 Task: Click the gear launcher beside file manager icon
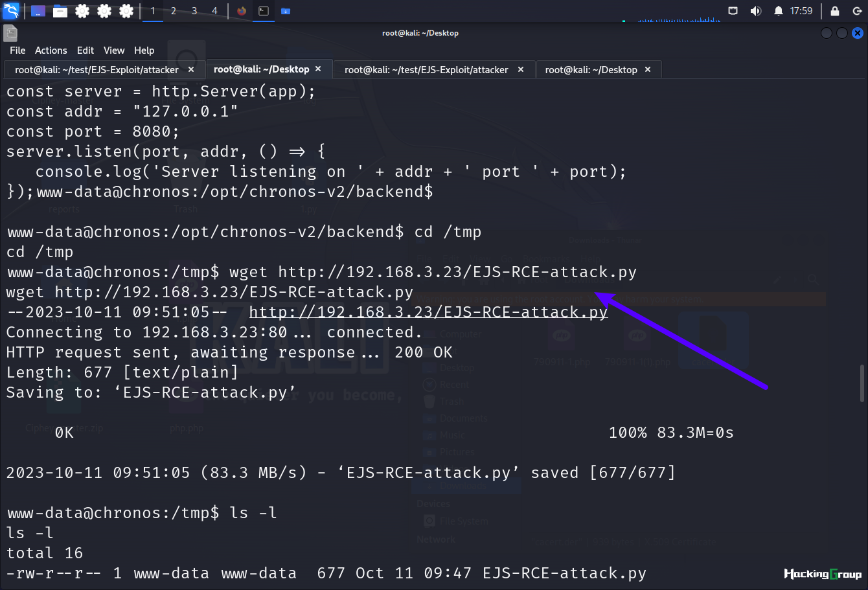coord(82,11)
